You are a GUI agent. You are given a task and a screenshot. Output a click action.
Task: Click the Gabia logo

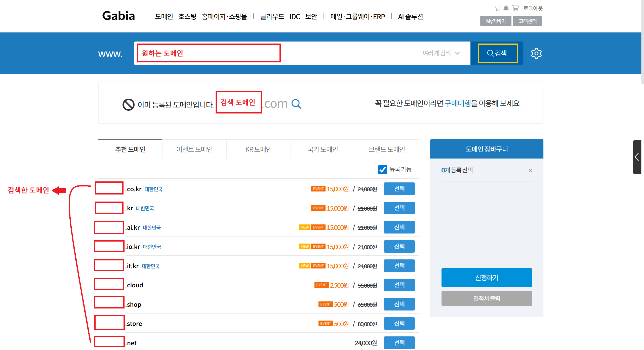(118, 16)
